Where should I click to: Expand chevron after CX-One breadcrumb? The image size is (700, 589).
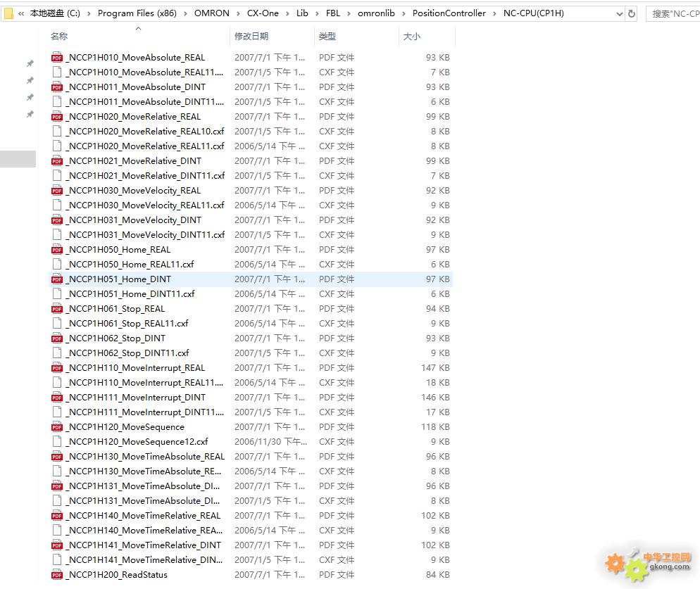coord(287,14)
